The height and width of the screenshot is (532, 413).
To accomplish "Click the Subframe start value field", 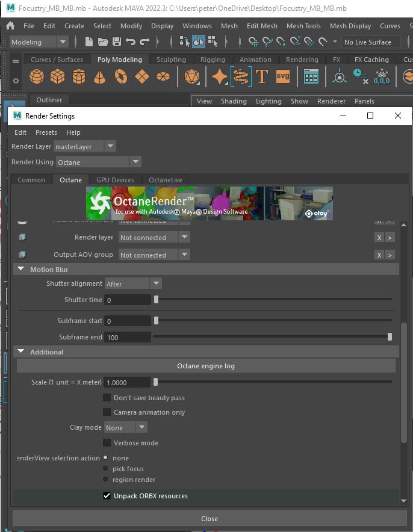I will [x=127, y=321].
